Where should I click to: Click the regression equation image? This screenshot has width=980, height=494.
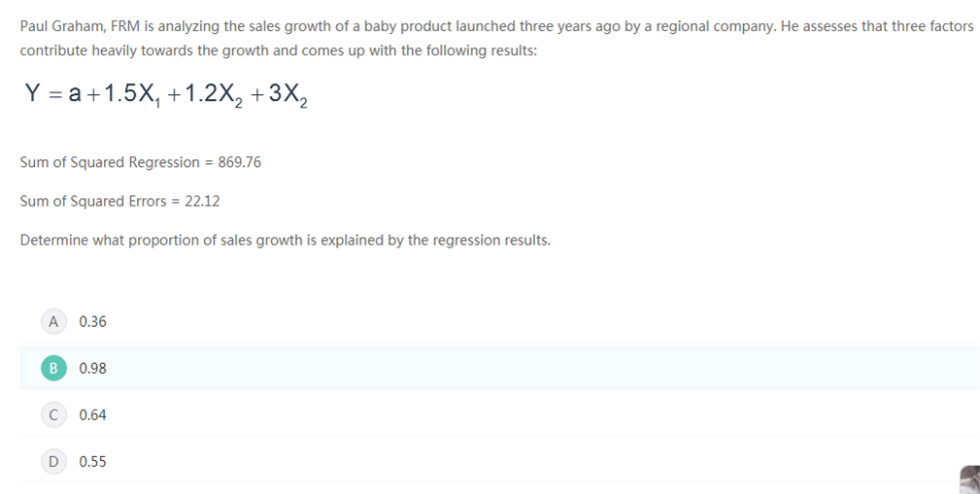pos(166,95)
